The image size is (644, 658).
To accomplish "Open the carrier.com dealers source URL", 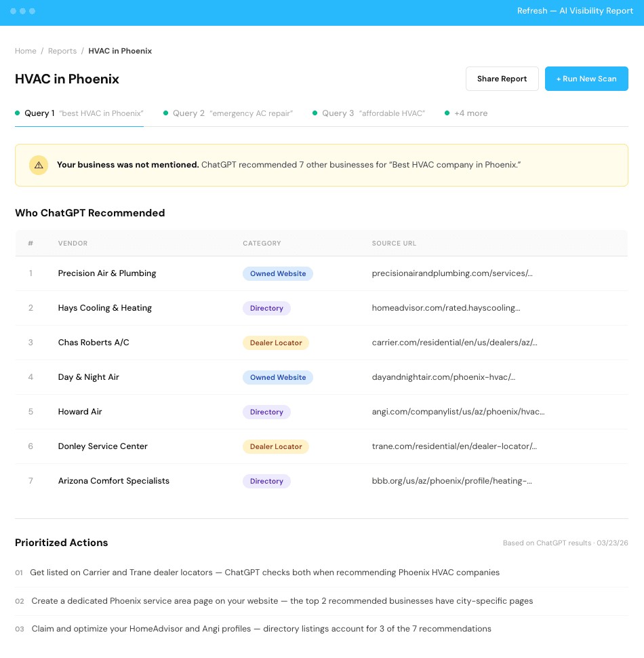I will (x=454, y=343).
